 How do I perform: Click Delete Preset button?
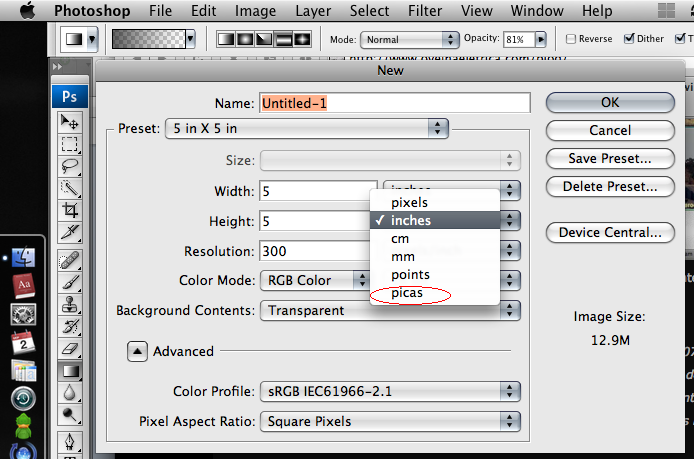[610, 187]
